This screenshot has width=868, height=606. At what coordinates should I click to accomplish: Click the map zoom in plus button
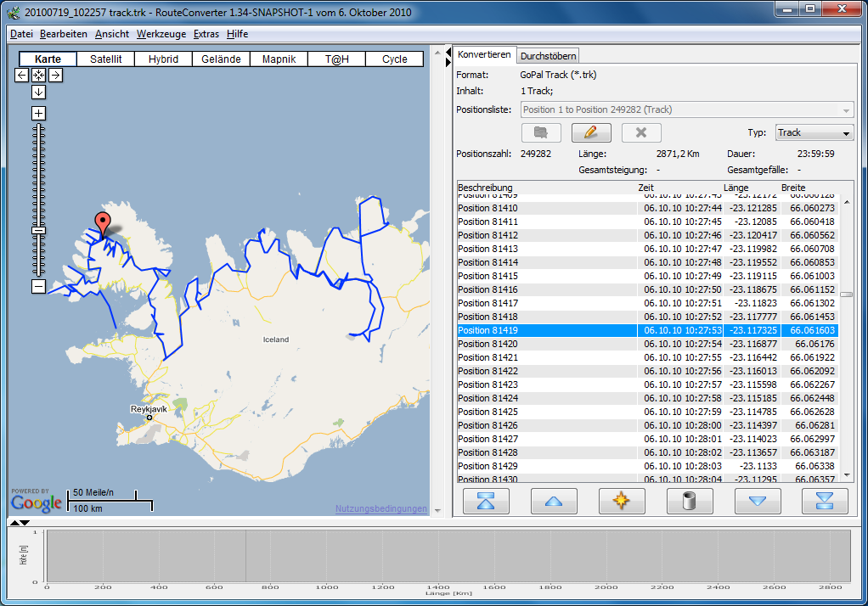tap(38, 113)
